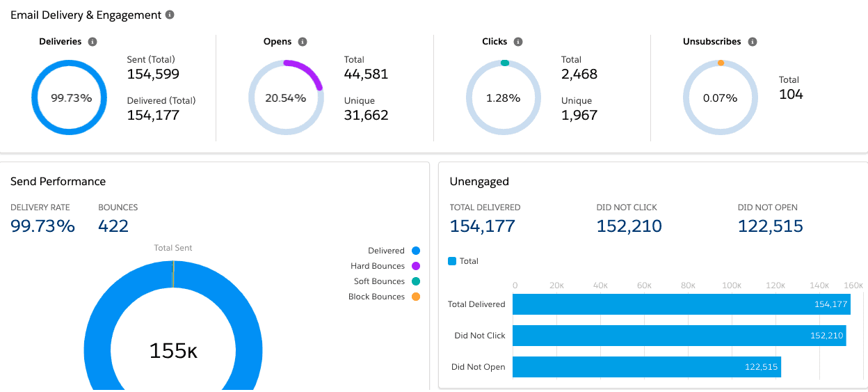Click the Bounces value 422
Viewport: 868px width, 392px height.
113,226
